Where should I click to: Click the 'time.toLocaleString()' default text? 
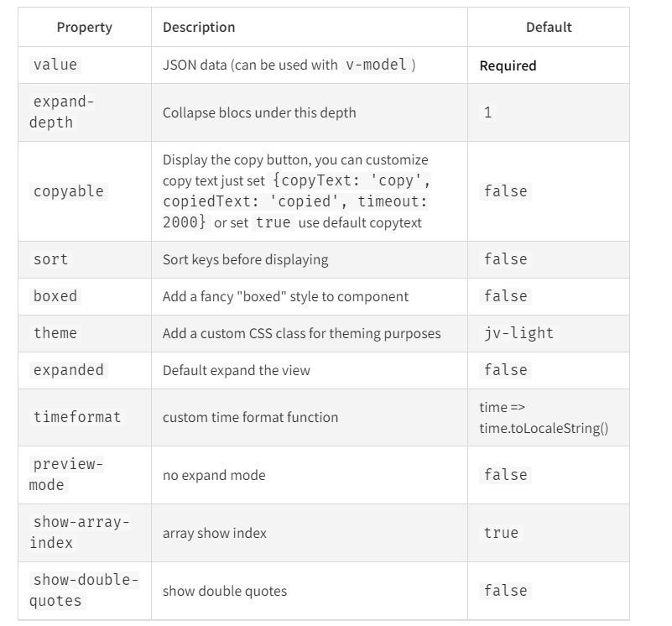(x=544, y=428)
